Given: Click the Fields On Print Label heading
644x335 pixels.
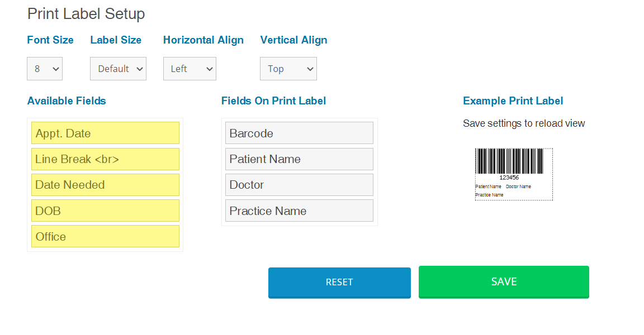Looking at the screenshot, I should pos(273,101).
